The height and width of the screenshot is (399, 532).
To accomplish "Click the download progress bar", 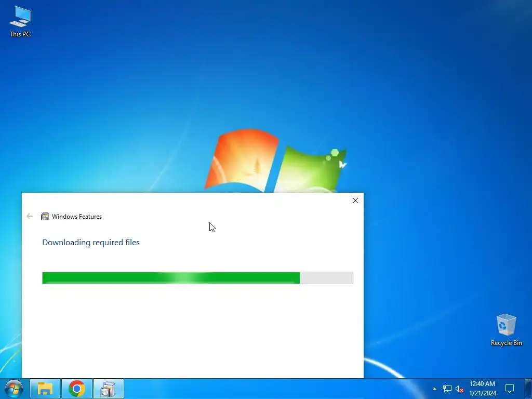I will coord(197,278).
